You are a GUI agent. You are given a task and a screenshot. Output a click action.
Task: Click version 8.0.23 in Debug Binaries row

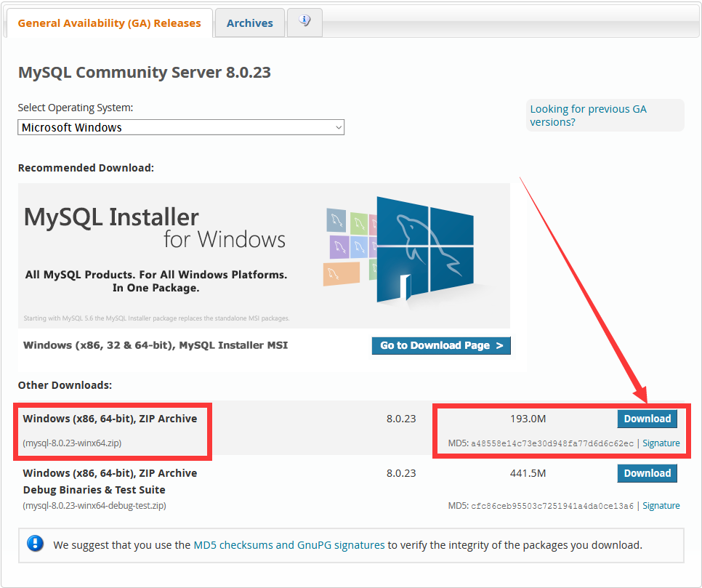click(401, 473)
